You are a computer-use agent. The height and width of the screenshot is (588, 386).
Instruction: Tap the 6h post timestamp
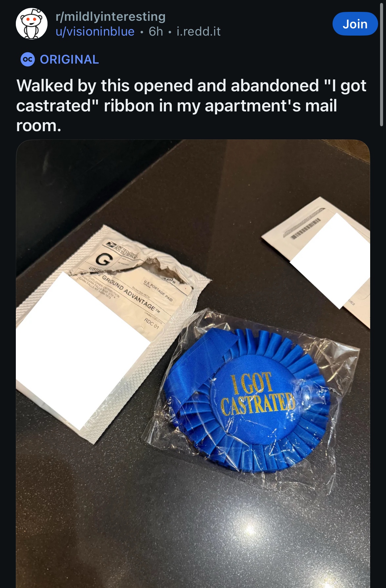click(156, 31)
